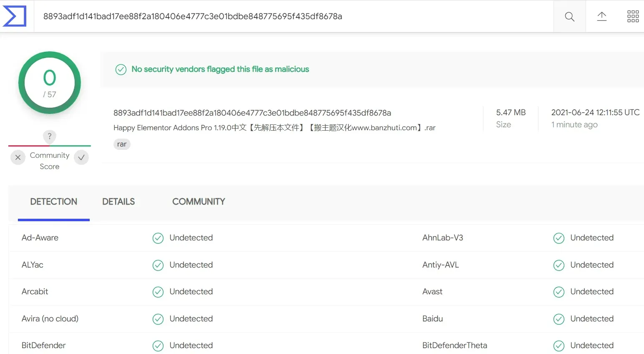Click the upload file icon
This screenshot has width=644, height=354.
pyautogui.click(x=601, y=17)
